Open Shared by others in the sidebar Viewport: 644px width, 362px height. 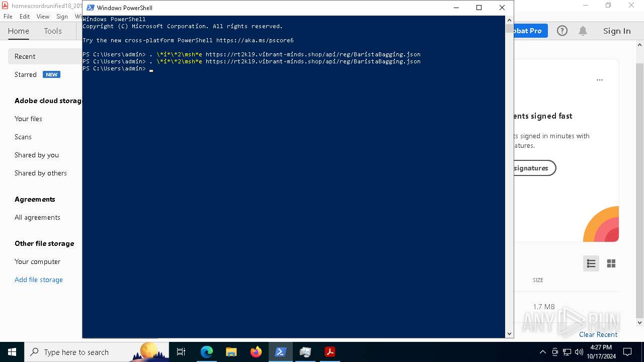(41, 173)
